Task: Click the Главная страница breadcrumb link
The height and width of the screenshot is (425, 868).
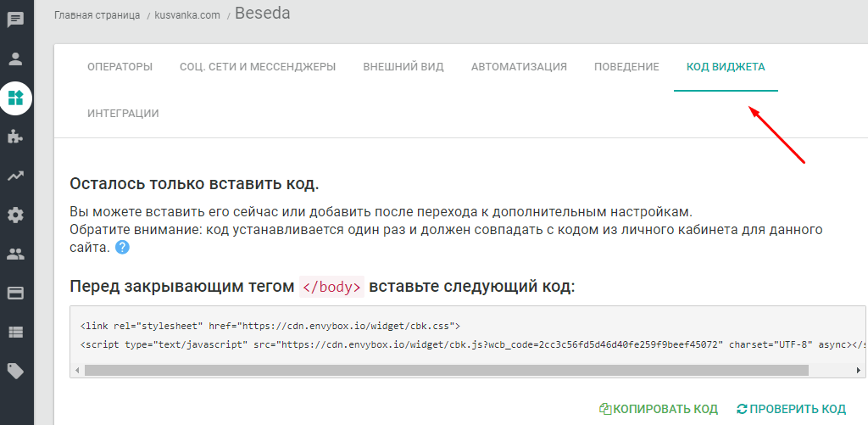Action: click(x=95, y=14)
